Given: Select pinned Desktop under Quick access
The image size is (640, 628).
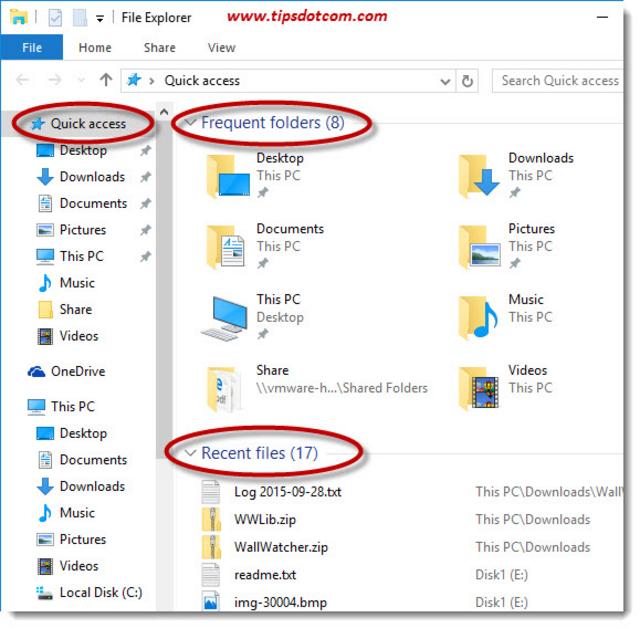Looking at the screenshot, I should point(83,151).
